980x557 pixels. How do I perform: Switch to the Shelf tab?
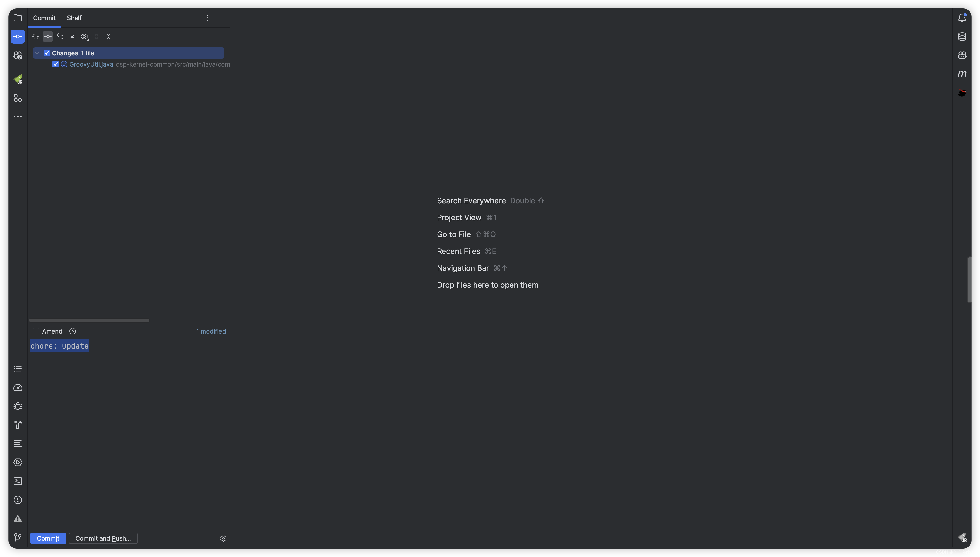pos(74,18)
